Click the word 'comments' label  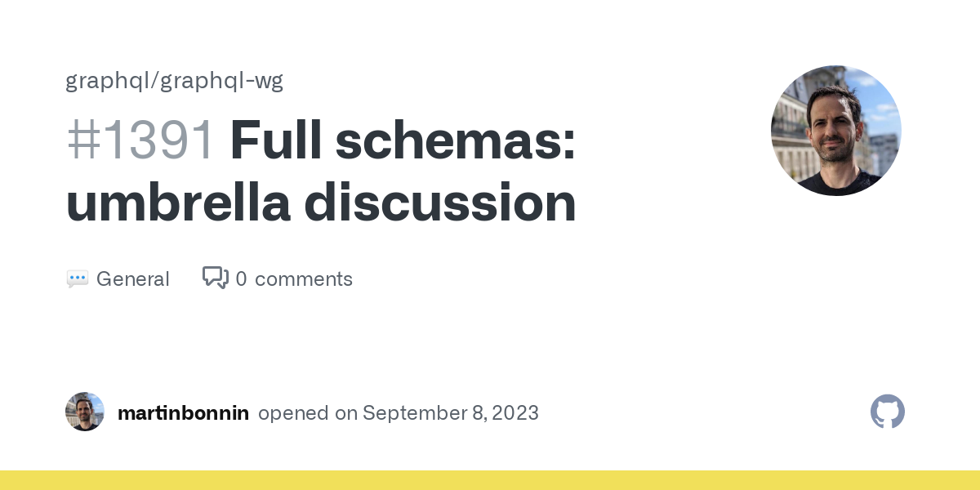(x=304, y=279)
